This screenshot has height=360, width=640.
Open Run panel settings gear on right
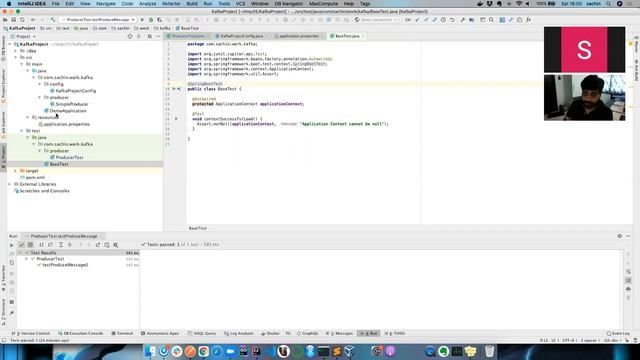[x=620, y=236]
